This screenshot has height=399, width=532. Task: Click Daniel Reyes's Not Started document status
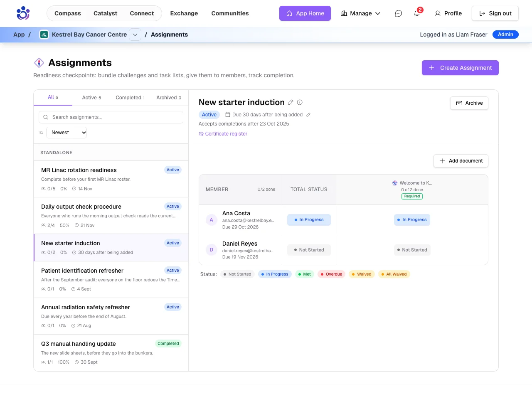(412, 250)
